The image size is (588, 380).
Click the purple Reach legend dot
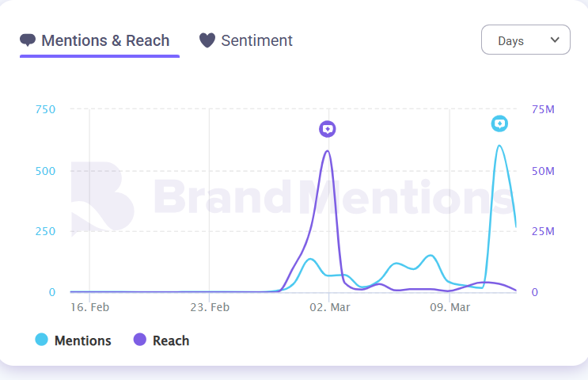pos(140,340)
